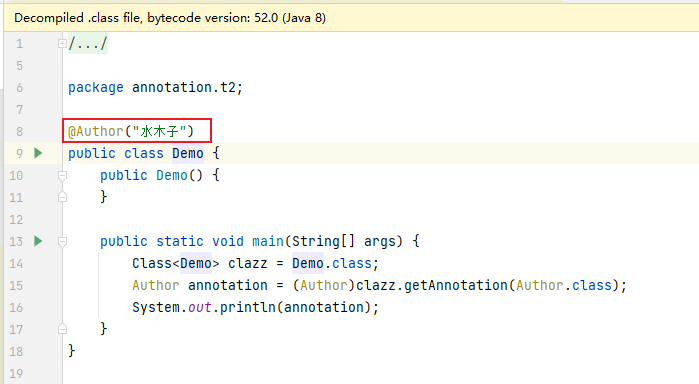Click the Demo class name on line 9
Image resolution: width=699 pixels, height=384 pixels.
point(188,153)
